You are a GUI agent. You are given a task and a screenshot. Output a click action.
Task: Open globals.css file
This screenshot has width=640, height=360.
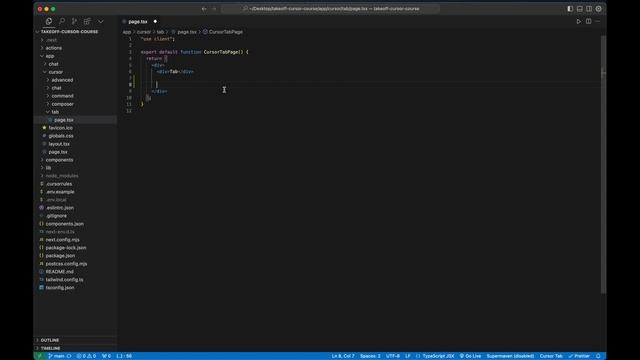61,136
